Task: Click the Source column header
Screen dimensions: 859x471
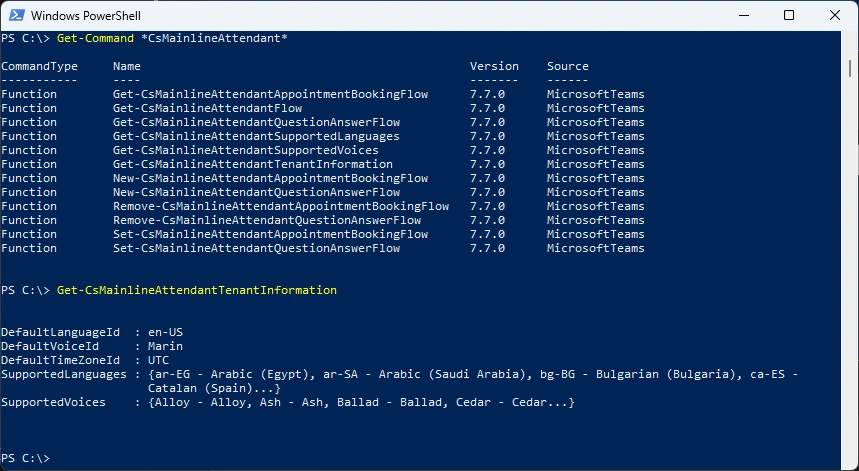Action: (567, 66)
